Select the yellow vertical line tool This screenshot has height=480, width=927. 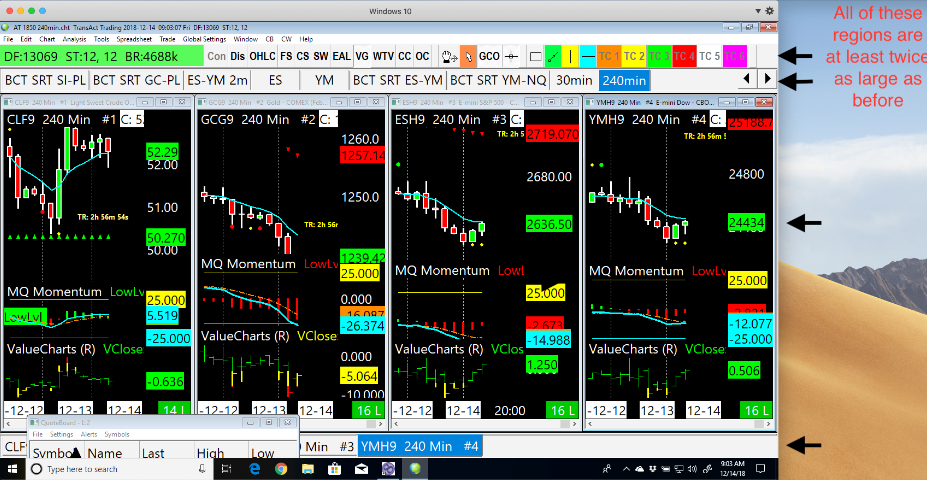coord(571,57)
